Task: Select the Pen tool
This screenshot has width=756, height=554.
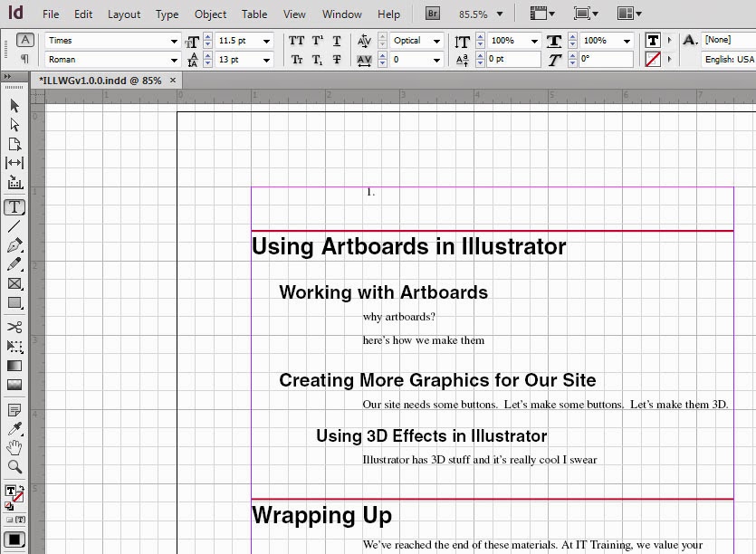Action: (14, 245)
